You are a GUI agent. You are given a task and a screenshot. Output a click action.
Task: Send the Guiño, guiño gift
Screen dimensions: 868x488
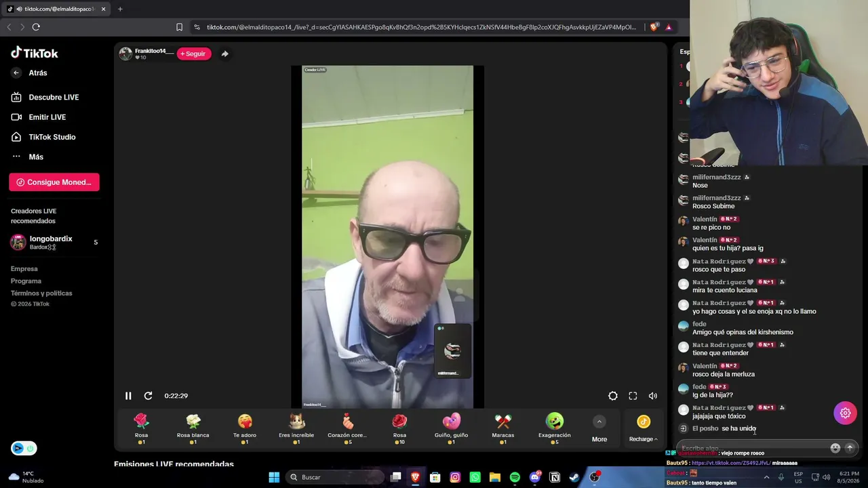451,429
